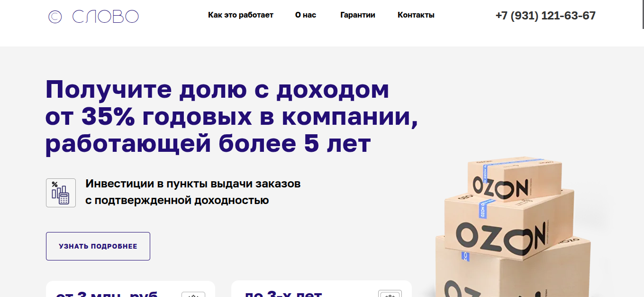The height and width of the screenshot is (297, 644).
Task: Click the 'от 3 млн. руб' card
Action: 130,288
